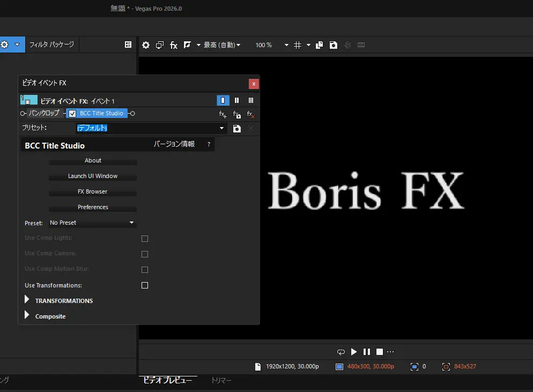The image size is (533, 392).
Task: Close the ビデオ イベント FX window
Action: click(x=254, y=84)
